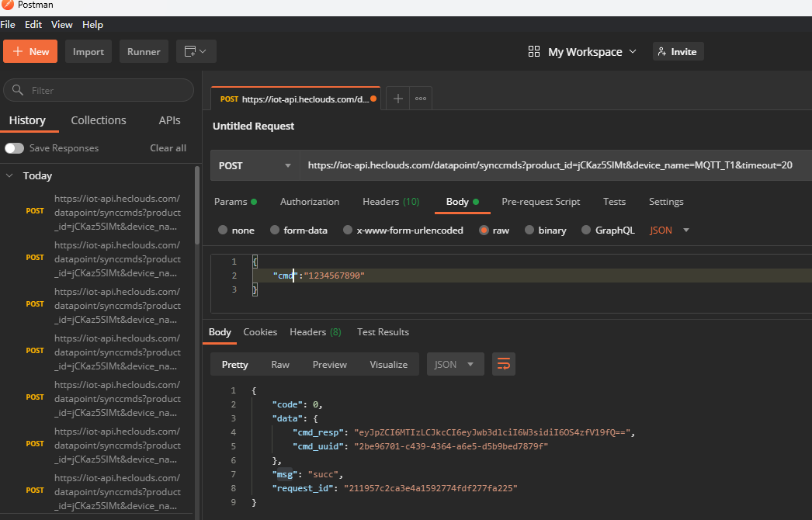
Task: Click the plus icon on New button
Action: pyautogui.click(x=18, y=51)
